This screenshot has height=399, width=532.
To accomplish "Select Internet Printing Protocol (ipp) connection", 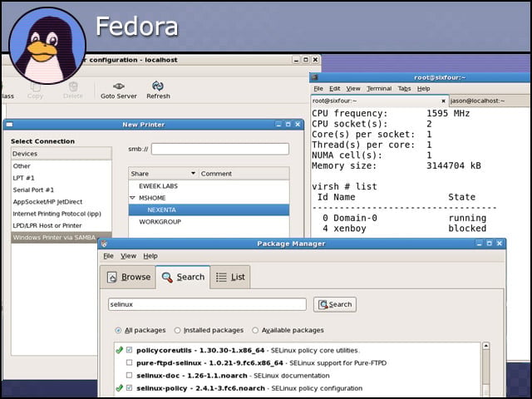I will pyautogui.click(x=61, y=214).
